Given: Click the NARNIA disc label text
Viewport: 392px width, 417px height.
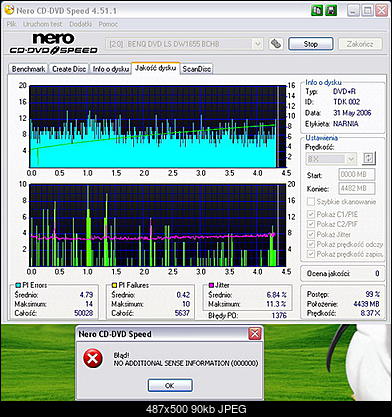Looking at the screenshot, I should coord(346,124).
